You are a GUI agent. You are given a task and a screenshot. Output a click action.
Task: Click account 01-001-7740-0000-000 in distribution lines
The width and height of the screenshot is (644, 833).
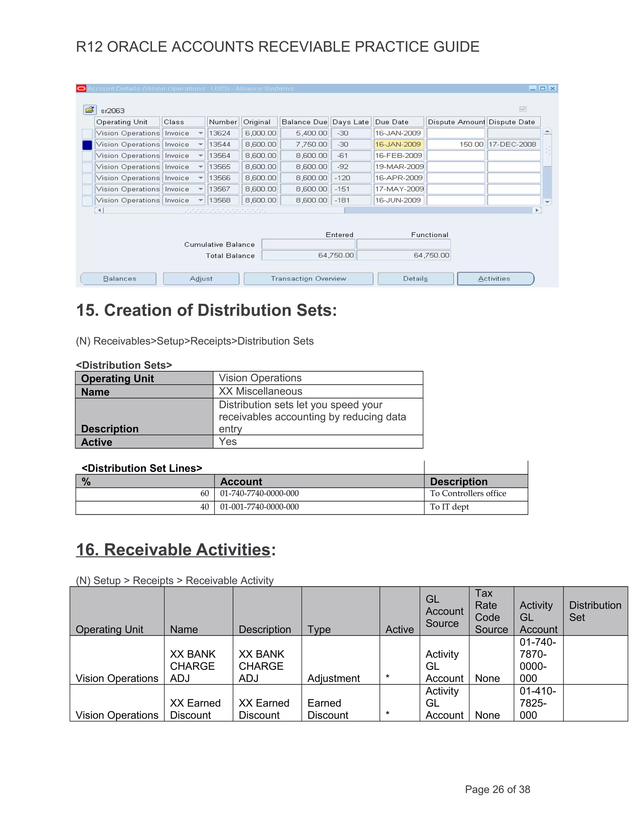coord(259,507)
